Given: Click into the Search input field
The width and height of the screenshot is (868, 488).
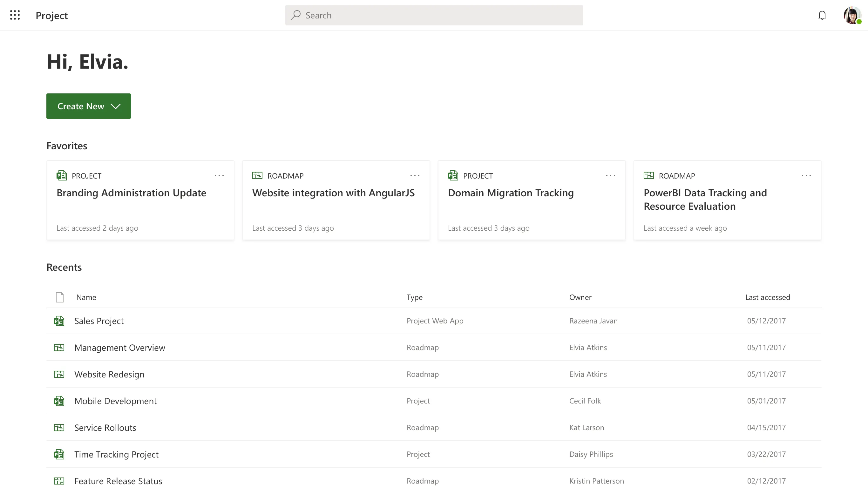Looking at the screenshot, I should 434,15.
